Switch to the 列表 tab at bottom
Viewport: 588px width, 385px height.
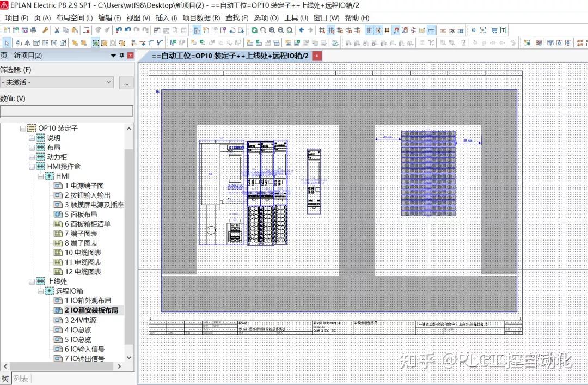point(22,377)
